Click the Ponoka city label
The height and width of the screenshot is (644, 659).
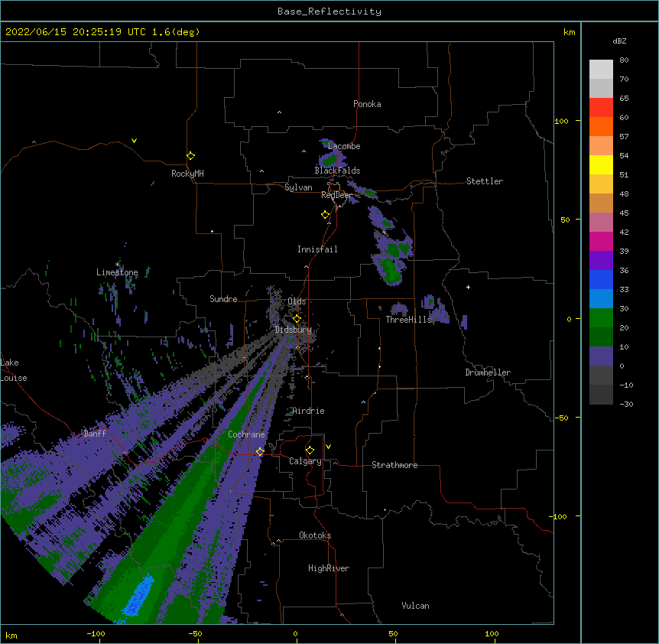pyautogui.click(x=367, y=104)
